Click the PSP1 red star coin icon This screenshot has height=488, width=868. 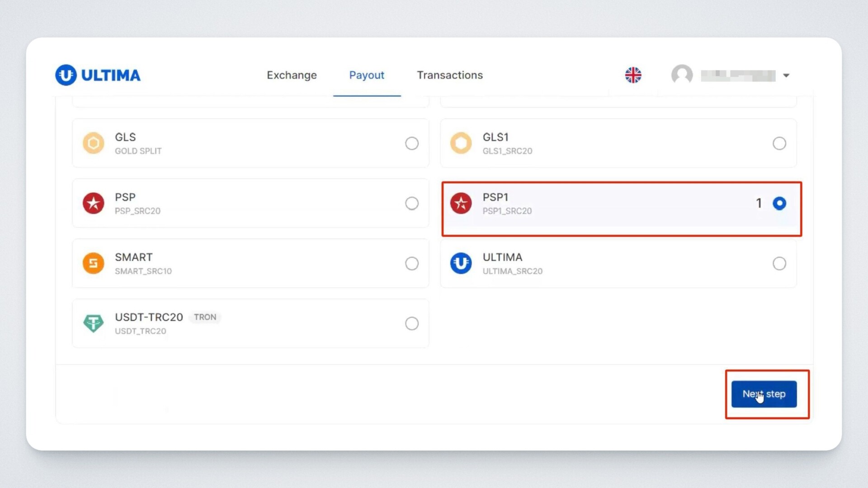(461, 203)
